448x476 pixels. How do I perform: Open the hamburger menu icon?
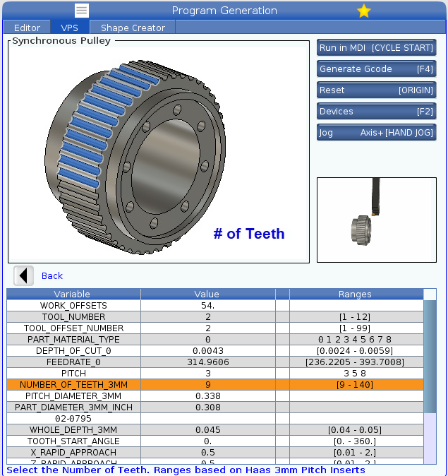pyautogui.click(x=82, y=11)
